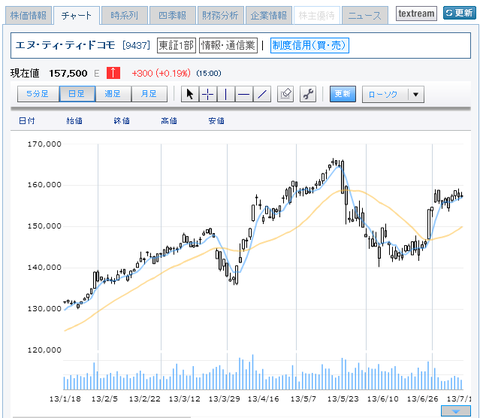Open the 時系列 tab
Viewport: 480px width, 418px height.
(x=124, y=15)
